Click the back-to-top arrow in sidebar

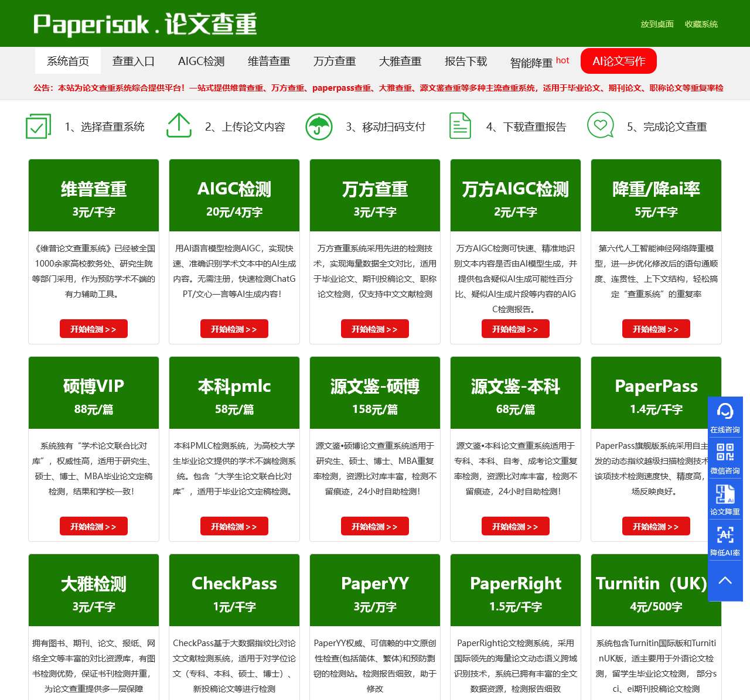(725, 581)
